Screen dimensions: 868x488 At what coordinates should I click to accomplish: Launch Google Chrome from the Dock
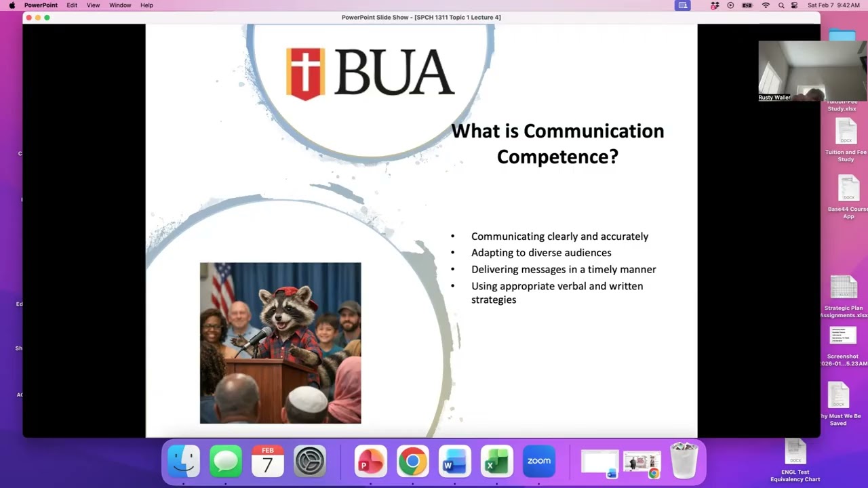click(412, 461)
